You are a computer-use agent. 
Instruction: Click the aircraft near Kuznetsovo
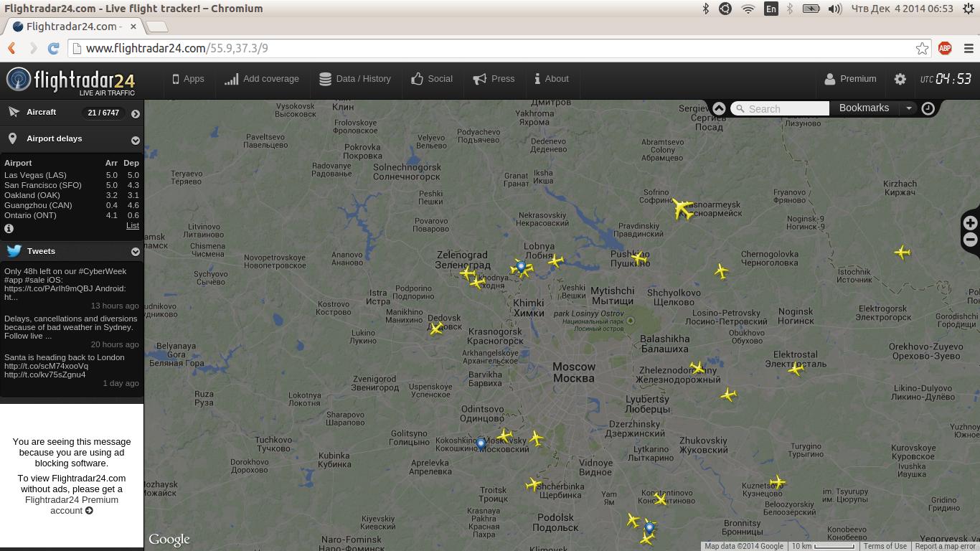click(777, 482)
